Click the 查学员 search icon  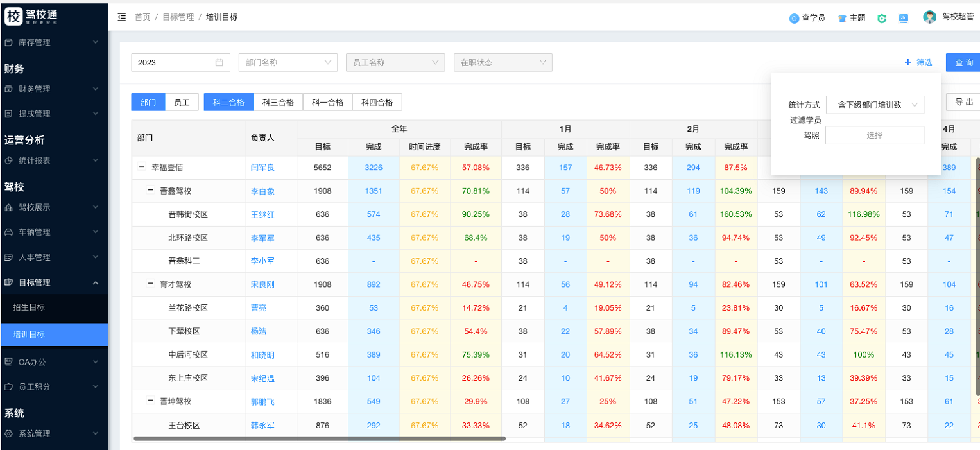click(x=794, y=19)
